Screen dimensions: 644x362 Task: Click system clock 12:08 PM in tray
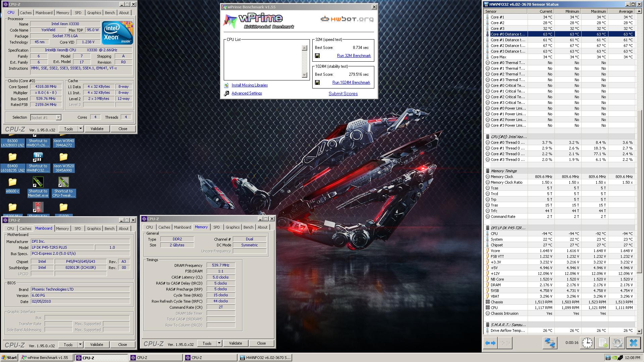(633, 358)
